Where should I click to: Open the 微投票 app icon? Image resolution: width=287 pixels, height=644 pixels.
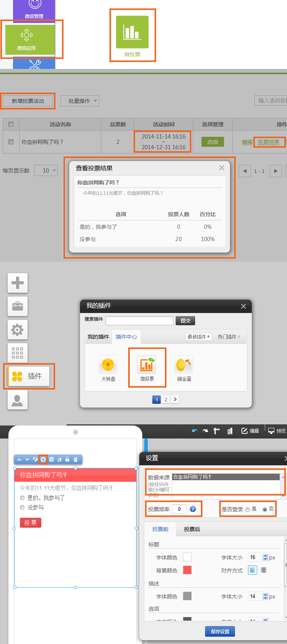pyautogui.click(x=132, y=33)
